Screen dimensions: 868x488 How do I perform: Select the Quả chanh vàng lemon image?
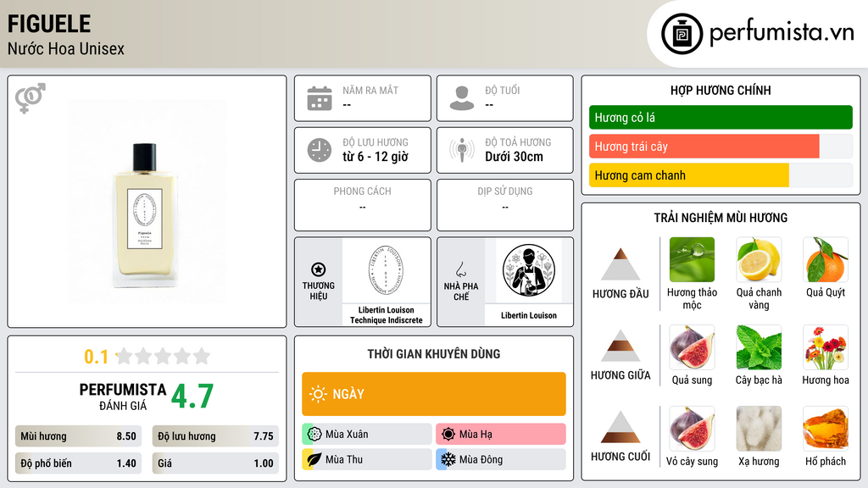[x=759, y=260]
